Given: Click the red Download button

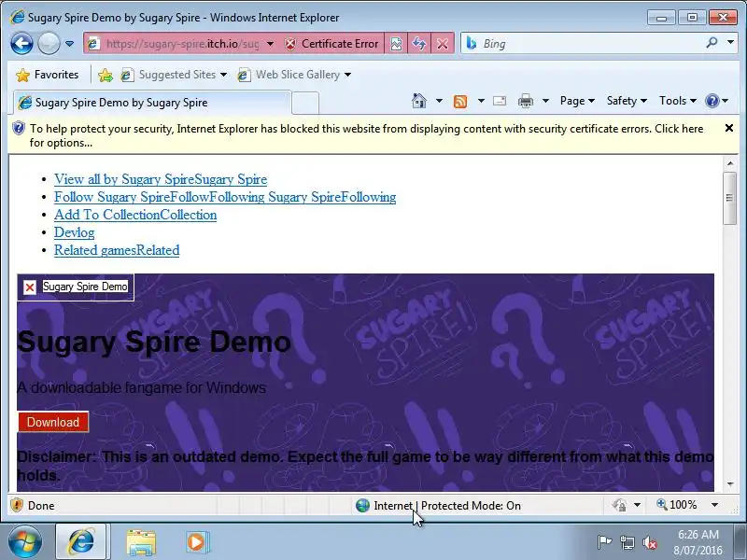Looking at the screenshot, I should tap(53, 422).
